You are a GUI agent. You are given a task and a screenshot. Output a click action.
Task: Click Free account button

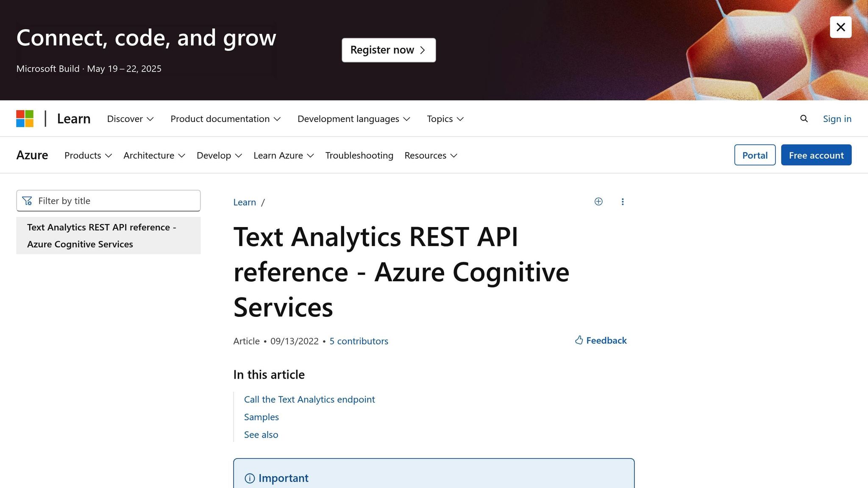[x=816, y=155]
